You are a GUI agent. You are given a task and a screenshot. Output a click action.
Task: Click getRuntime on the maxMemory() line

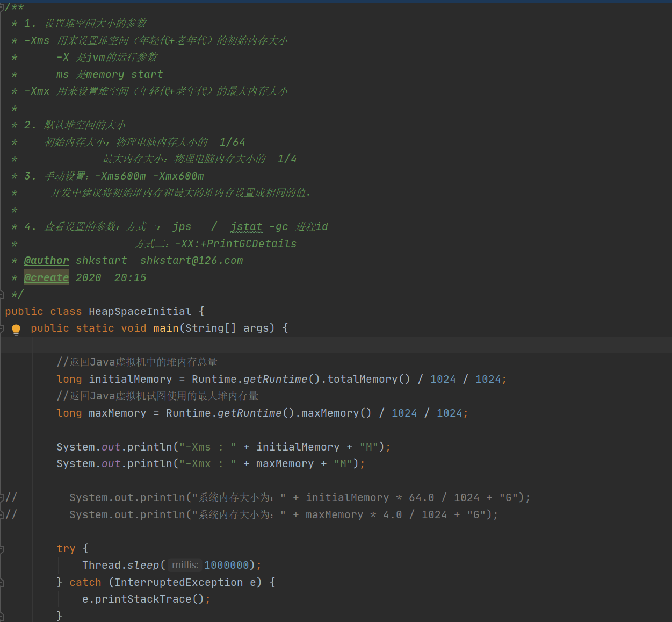click(x=250, y=413)
